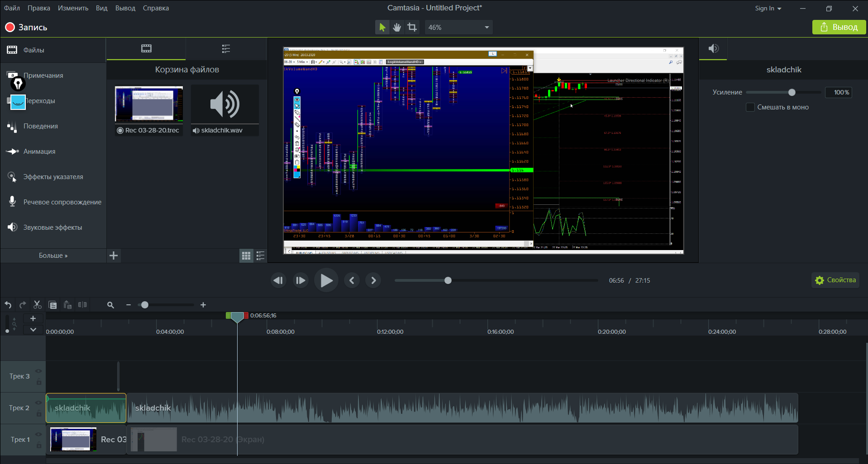Toggle visibility eye for Трек 3
Image resolution: width=868 pixels, height=464 pixels.
click(x=38, y=371)
